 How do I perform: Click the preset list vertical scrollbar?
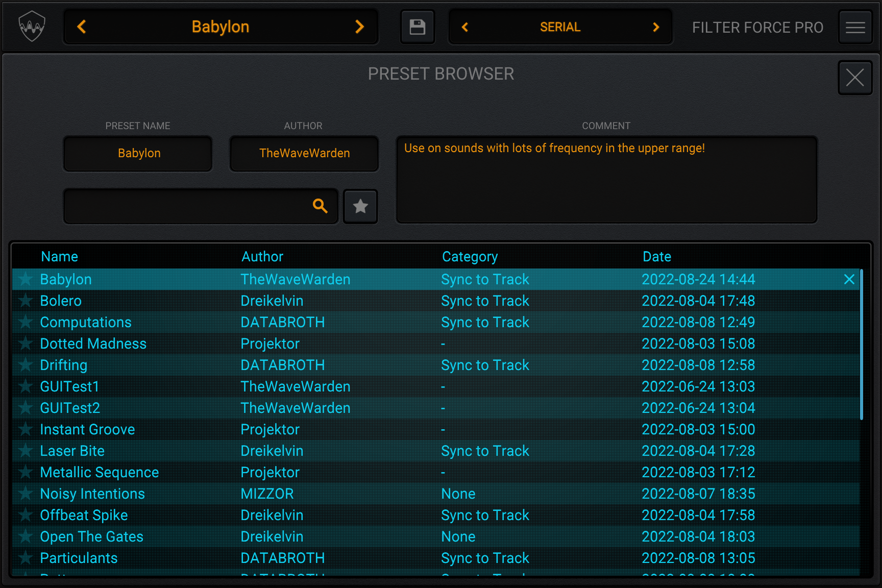(x=862, y=345)
